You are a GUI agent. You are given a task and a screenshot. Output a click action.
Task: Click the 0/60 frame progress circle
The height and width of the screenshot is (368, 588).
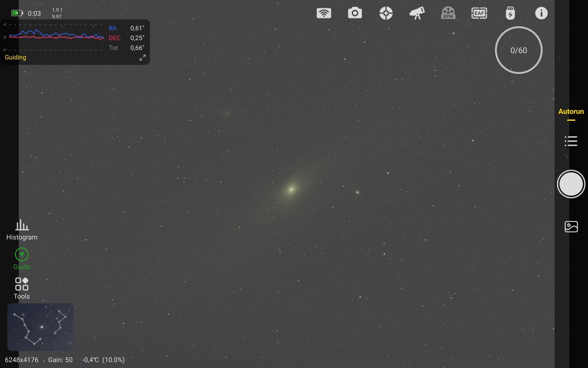click(519, 50)
